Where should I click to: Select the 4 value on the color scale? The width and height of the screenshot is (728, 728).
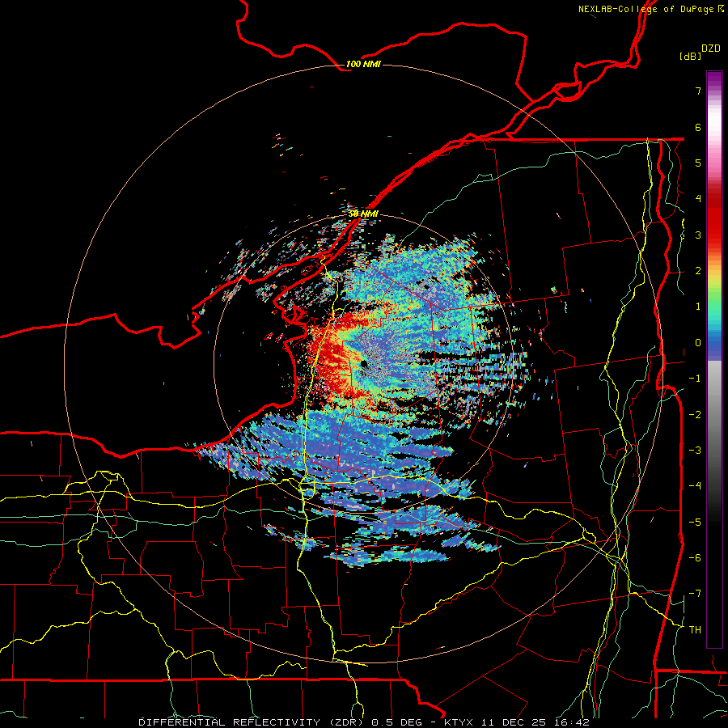click(x=698, y=199)
